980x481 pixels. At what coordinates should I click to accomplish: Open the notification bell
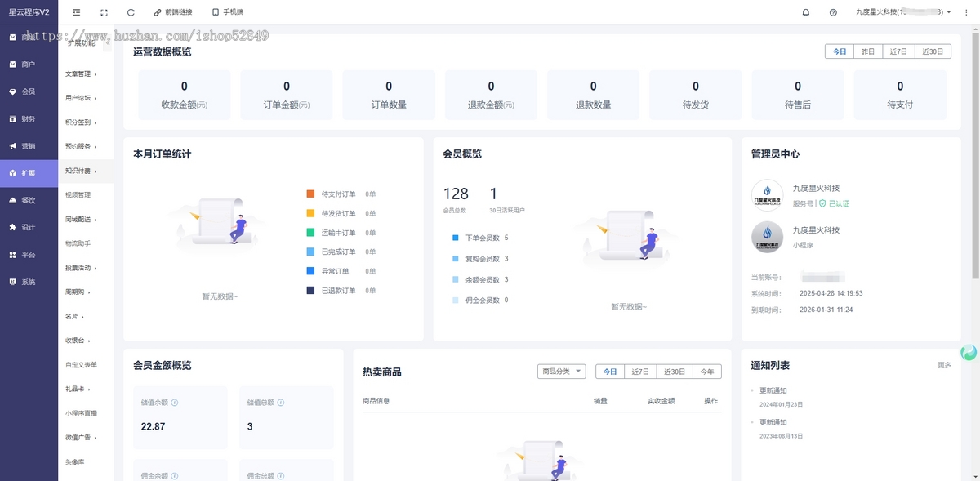[x=806, y=12]
